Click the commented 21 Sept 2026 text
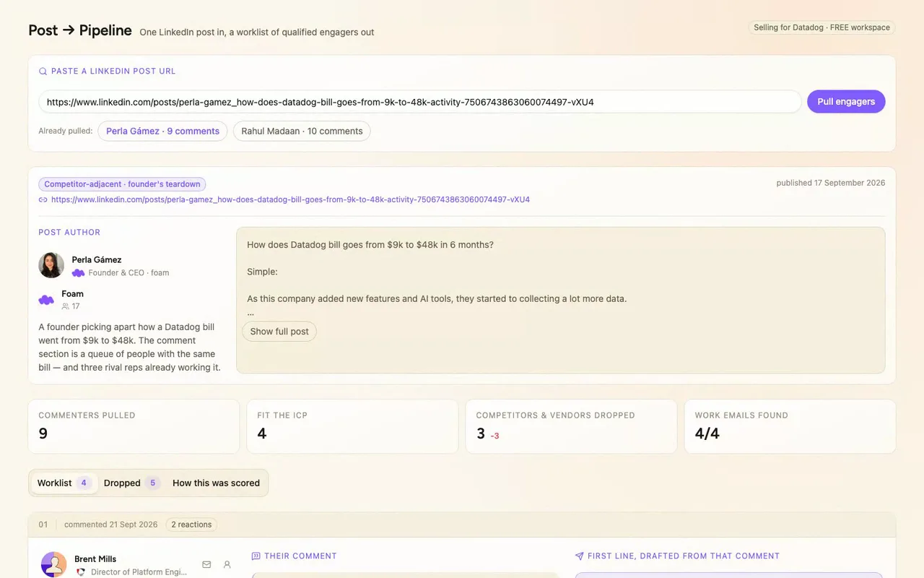The width and height of the screenshot is (924, 578). (x=110, y=525)
